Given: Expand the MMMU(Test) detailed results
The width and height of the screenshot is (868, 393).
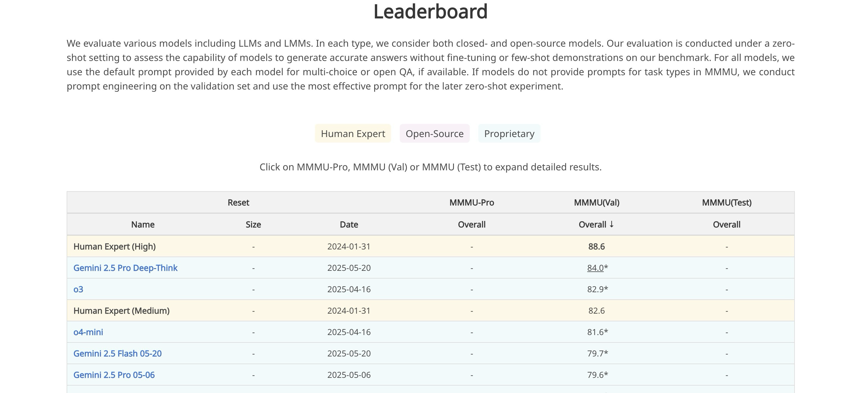Looking at the screenshot, I should pyautogui.click(x=726, y=202).
